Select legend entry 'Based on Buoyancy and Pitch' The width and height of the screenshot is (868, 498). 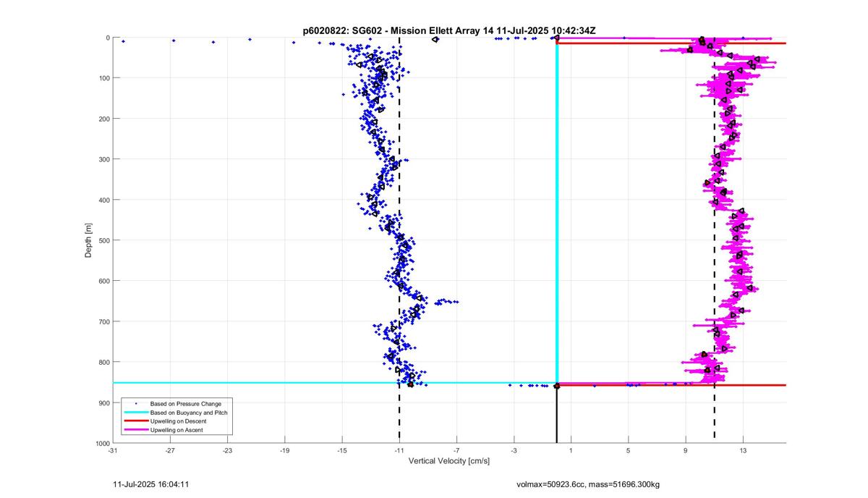point(188,412)
